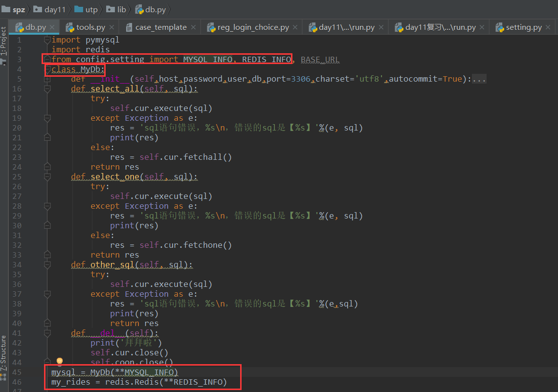Close the db.py editor tab
This screenshot has height=392, width=558.
(x=52, y=27)
